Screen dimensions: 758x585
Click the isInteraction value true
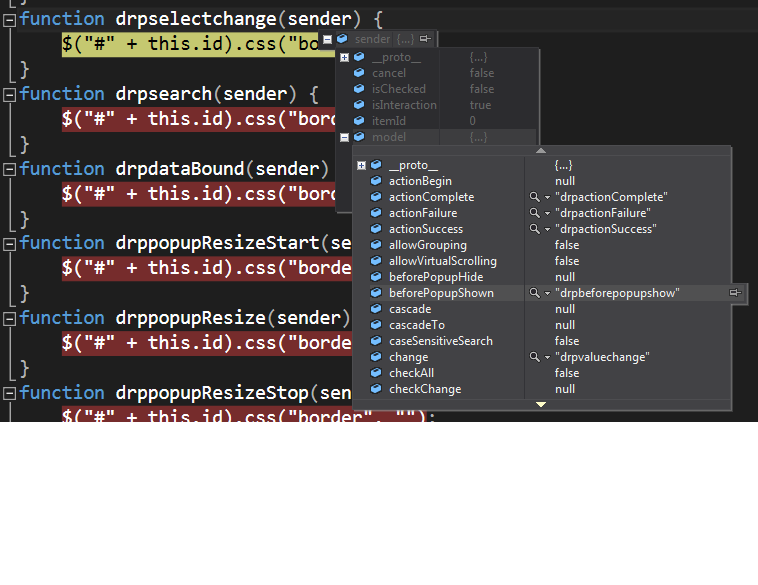[x=480, y=105]
